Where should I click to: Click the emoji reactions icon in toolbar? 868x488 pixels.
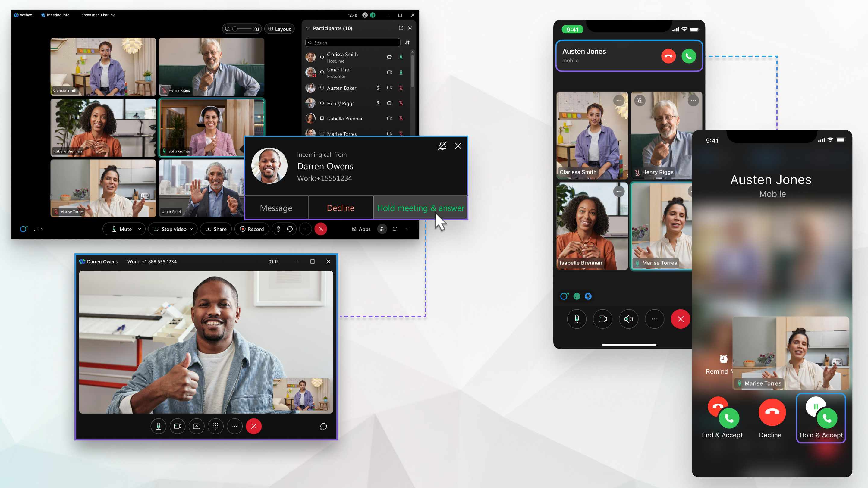[290, 229]
